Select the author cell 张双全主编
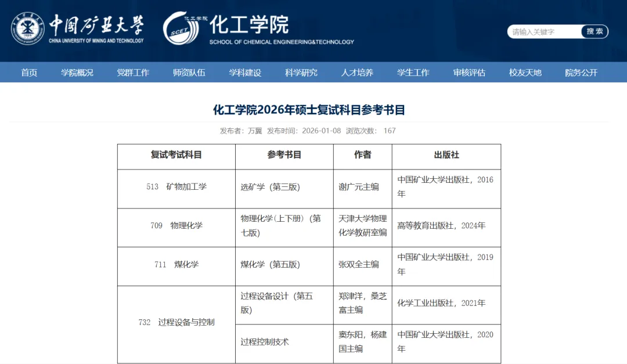 coord(363,266)
